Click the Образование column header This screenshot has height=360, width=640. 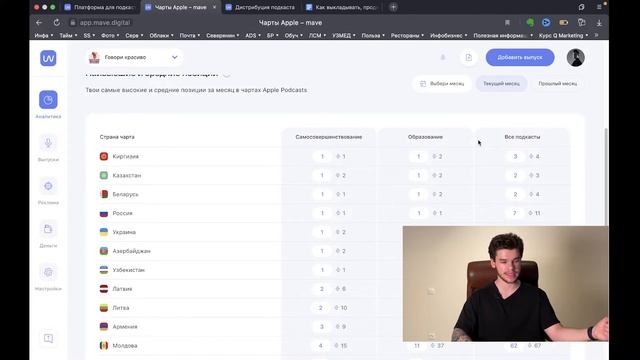pyautogui.click(x=425, y=137)
